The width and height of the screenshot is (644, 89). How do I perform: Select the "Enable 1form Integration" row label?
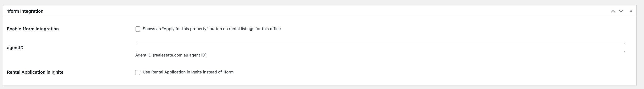pos(33,29)
